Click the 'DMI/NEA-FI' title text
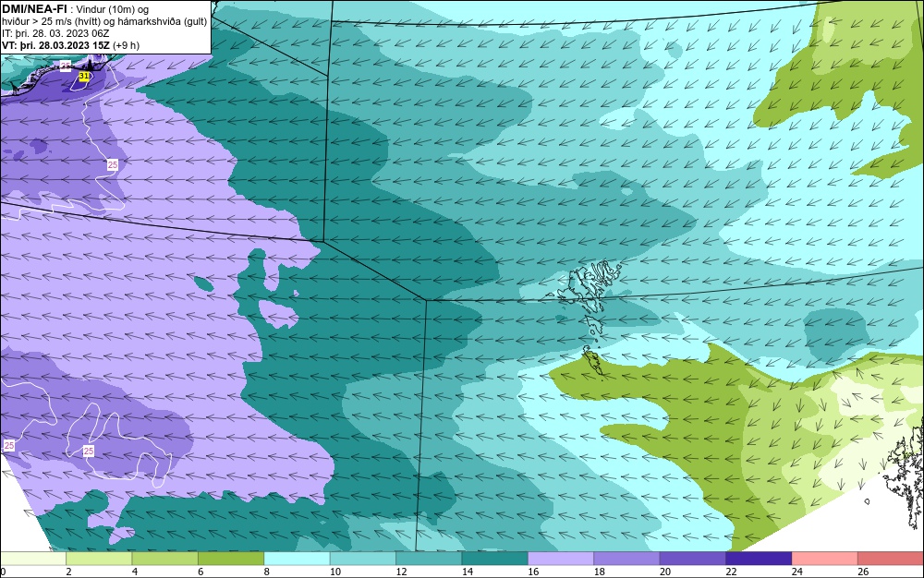This screenshot has width=924, height=578. pos(33,9)
